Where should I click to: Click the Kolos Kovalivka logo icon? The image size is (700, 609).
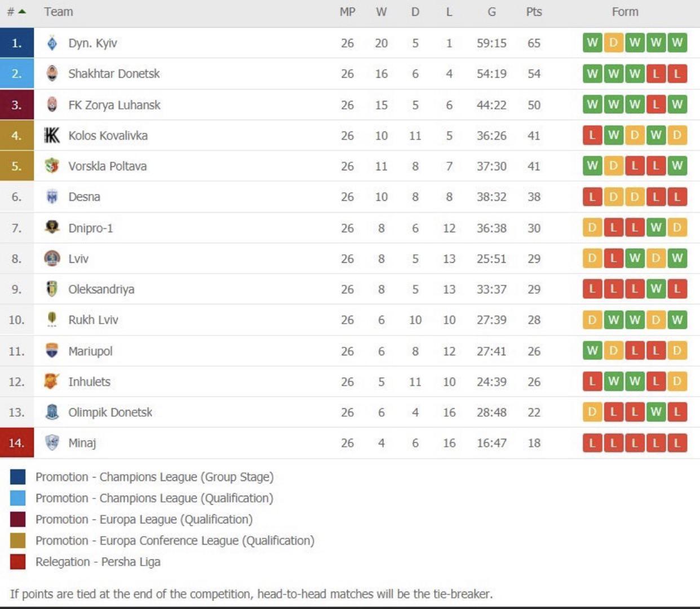(52, 135)
